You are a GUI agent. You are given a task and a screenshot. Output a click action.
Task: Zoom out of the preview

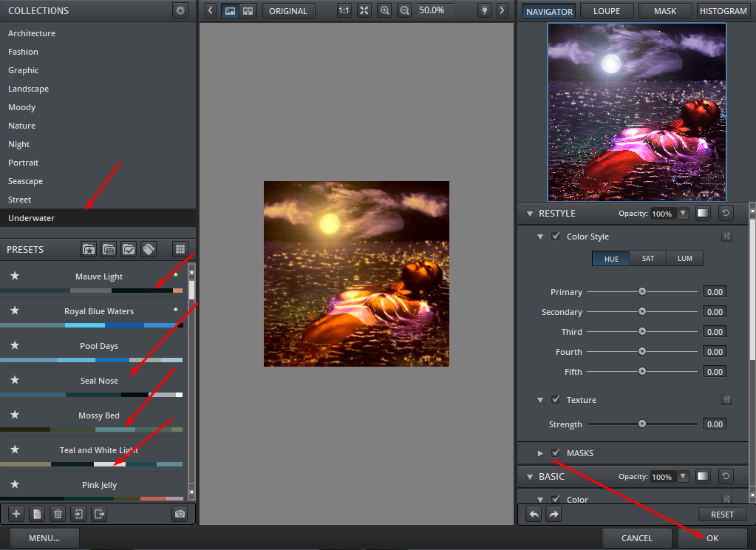(404, 10)
